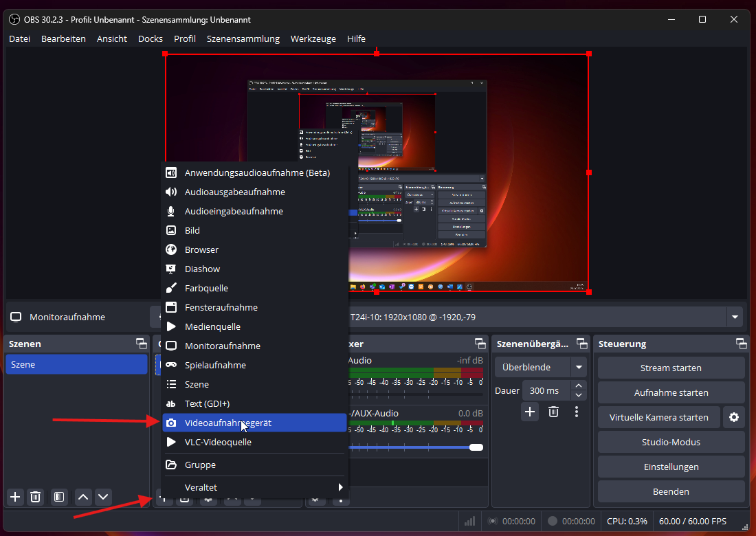Image resolution: width=756 pixels, height=536 pixels.
Task: Click the Stream starten button
Action: 671,368
